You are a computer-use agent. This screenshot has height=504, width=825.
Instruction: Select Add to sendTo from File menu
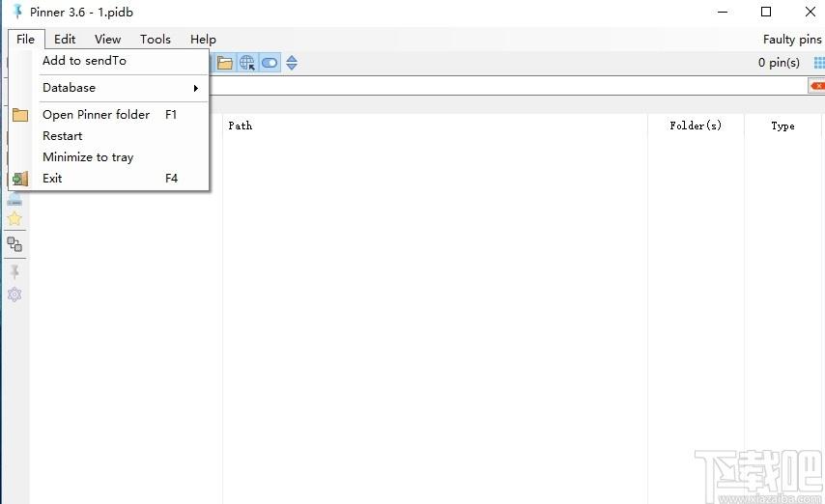point(84,61)
